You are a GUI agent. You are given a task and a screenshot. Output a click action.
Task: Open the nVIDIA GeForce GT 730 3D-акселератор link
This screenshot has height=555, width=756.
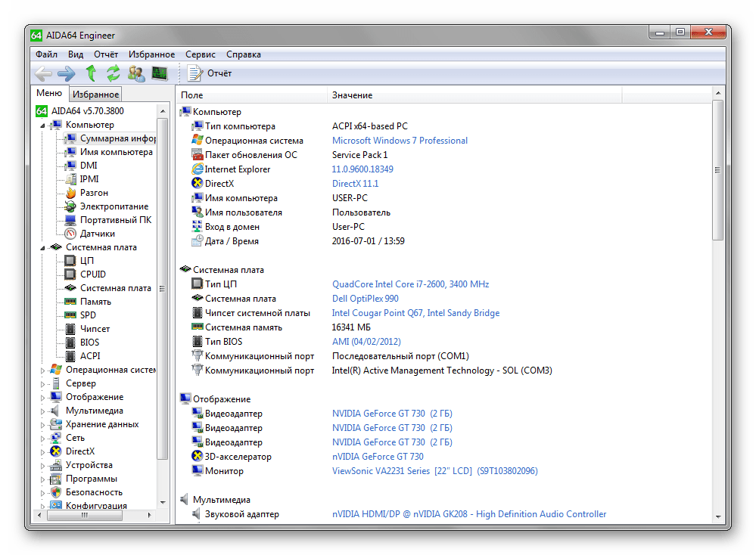click(x=378, y=457)
